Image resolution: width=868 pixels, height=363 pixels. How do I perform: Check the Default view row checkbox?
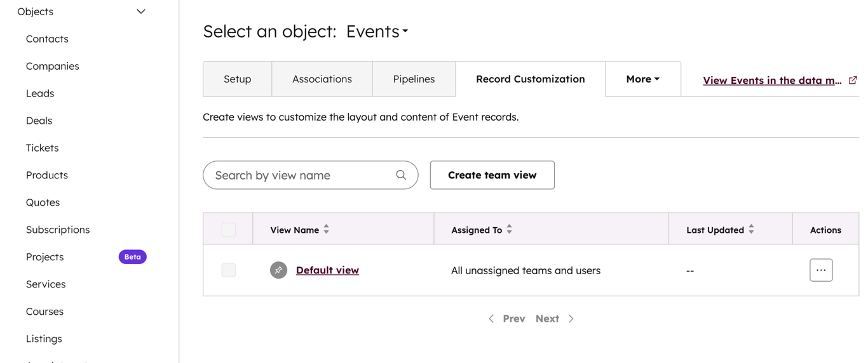229,270
